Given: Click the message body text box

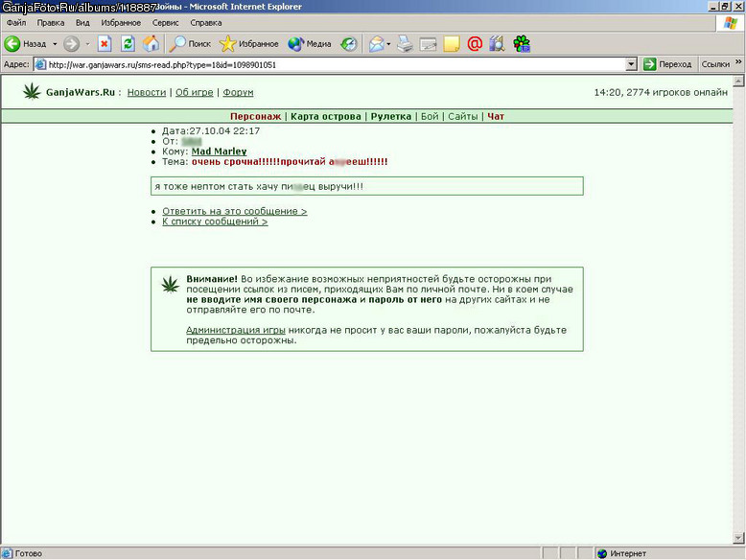Looking at the screenshot, I should pos(367,186).
